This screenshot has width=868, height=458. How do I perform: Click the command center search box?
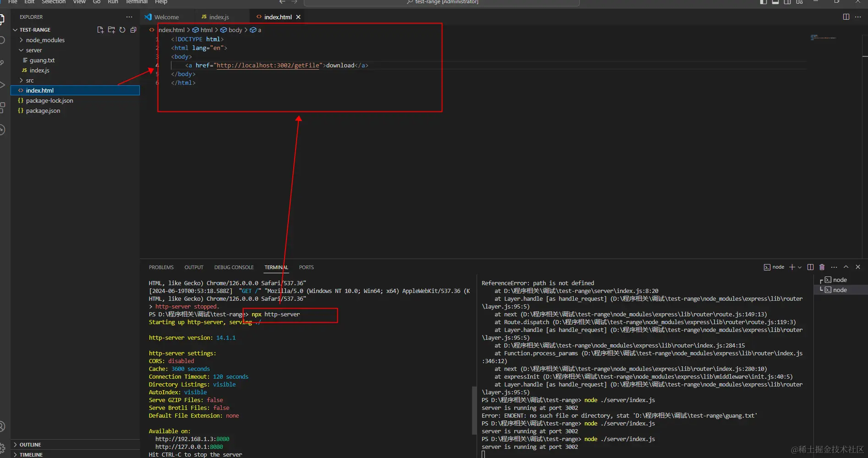point(442,2)
